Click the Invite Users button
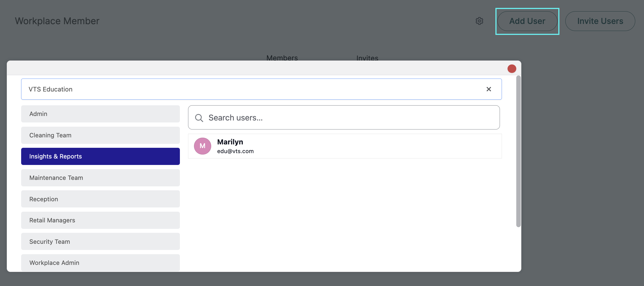 coord(600,21)
